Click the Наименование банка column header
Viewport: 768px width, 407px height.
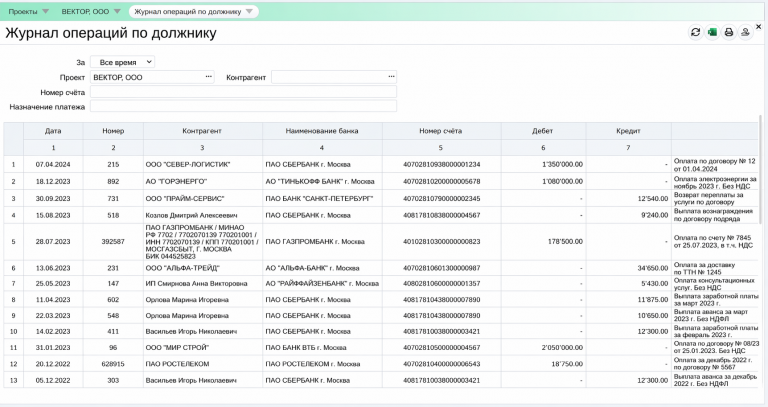(x=322, y=131)
